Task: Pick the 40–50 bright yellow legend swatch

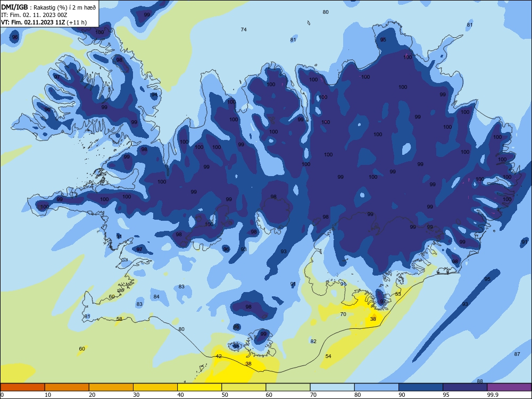Action: [x=199, y=387]
